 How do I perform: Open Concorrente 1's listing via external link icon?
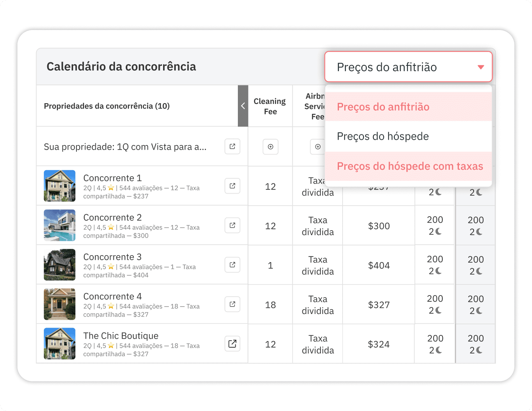232,186
